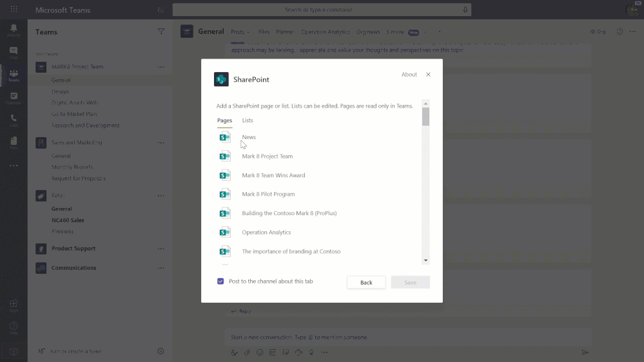Open the Monthly Reports channel

pos(72,167)
